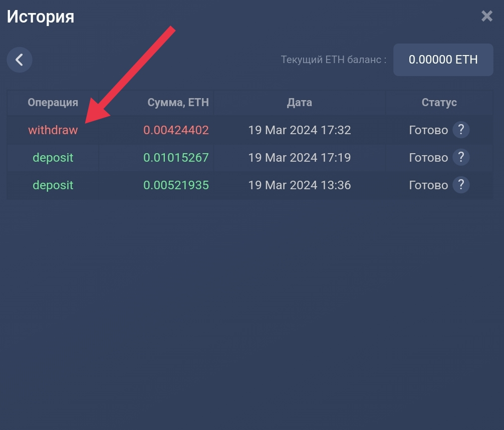Image resolution: width=504 pixels, height=430 pixels.
Task: Open the withdraw operation details
Action: click(53, 130)
